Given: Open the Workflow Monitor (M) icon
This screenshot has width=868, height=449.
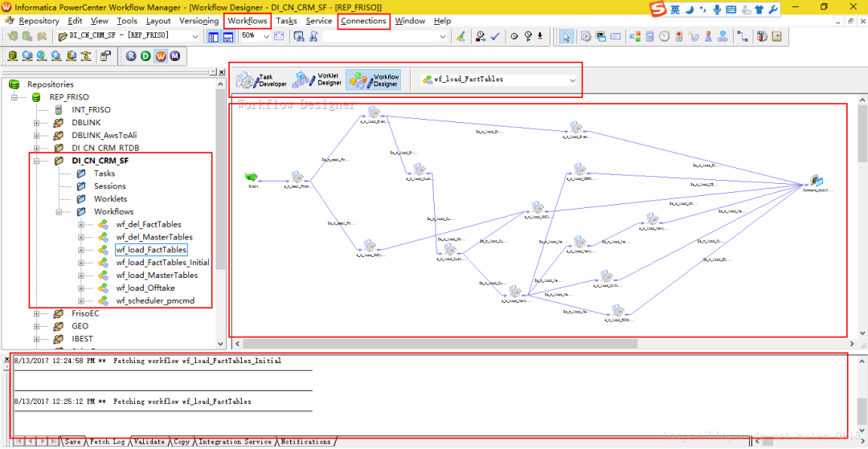Looking at the screenshot, I should (x=175, y=56).
